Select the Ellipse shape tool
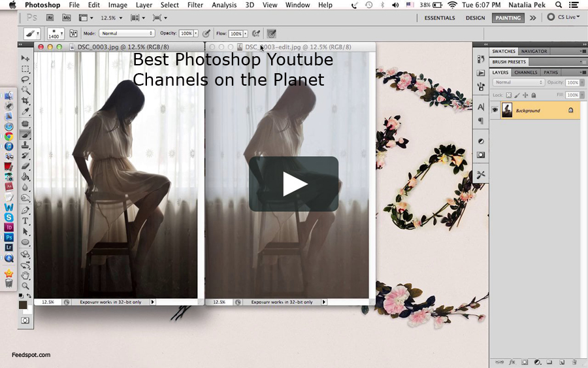 pos(25,243)
